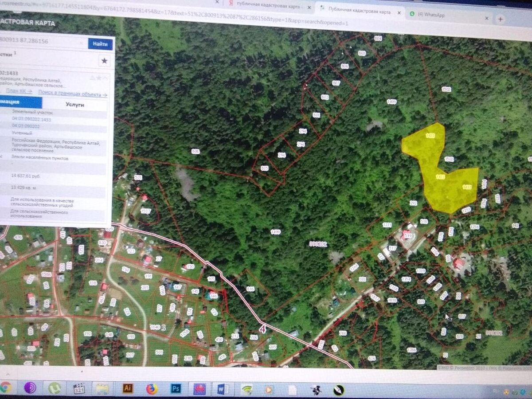The image size is (532, 399).
Task: Click cadastral quarter 04:03:090202 value
Action: pos(26,126)
